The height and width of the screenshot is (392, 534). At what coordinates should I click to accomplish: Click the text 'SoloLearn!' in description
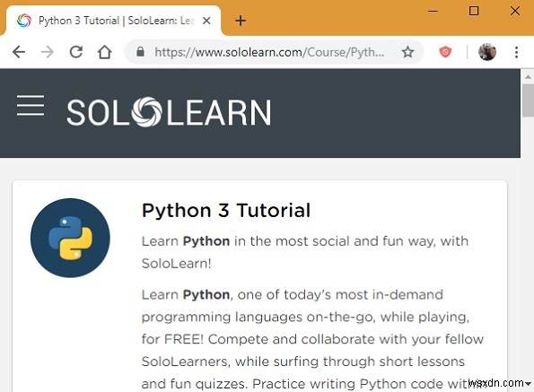tap(177, 264)
